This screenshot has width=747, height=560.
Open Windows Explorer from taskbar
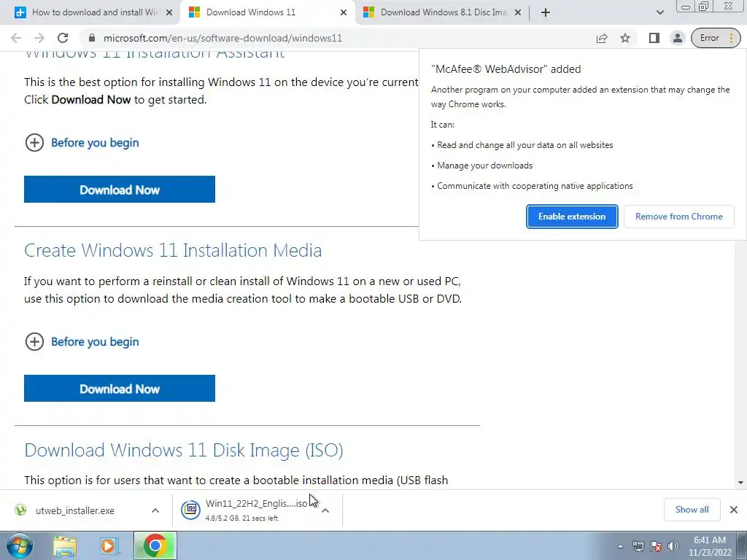[x=65, y=546]
